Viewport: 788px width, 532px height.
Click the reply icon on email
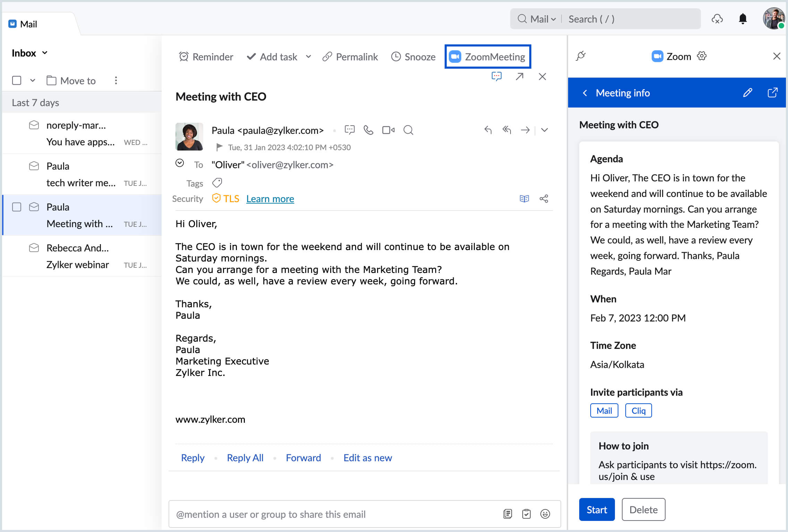click(x=488, y=130)
